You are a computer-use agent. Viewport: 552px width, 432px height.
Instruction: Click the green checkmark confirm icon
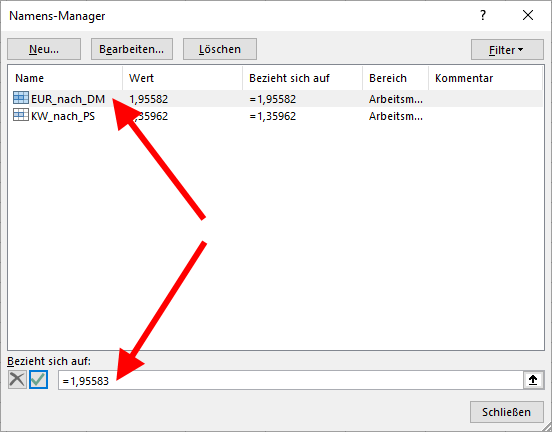tap(38, 380)
